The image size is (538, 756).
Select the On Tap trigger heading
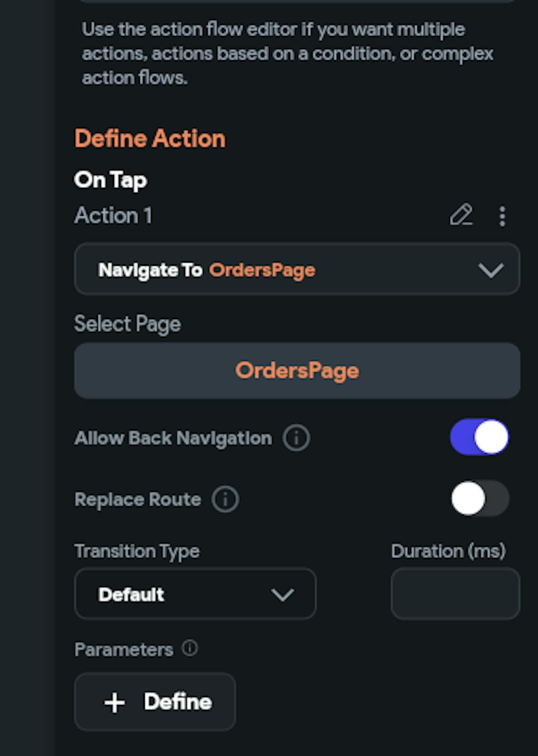[x=110, y=180]
